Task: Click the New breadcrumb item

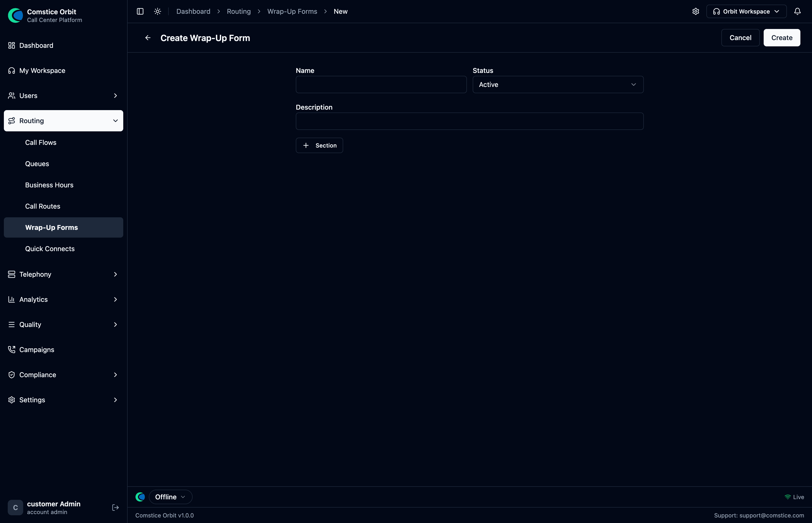Action: 341,12
